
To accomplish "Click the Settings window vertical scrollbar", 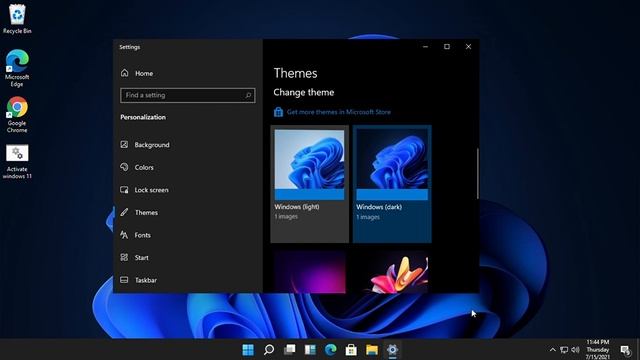I will click(x=478, y=173).
